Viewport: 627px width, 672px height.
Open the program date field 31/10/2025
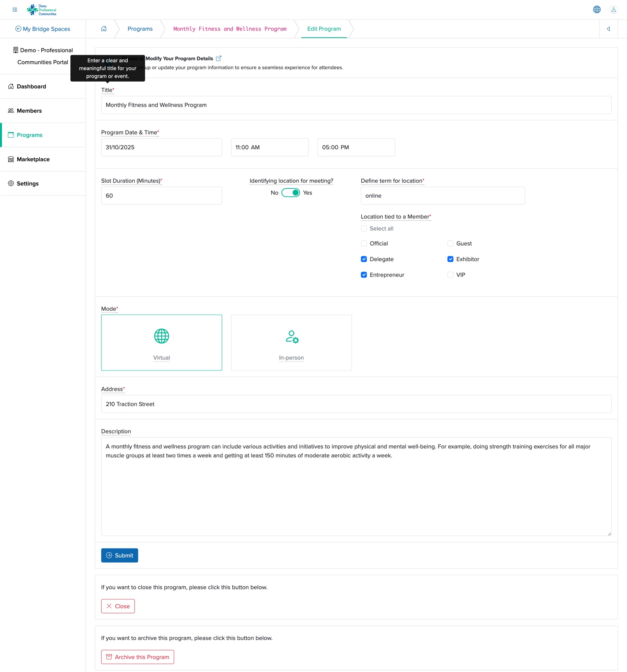(x=161, y=147)
